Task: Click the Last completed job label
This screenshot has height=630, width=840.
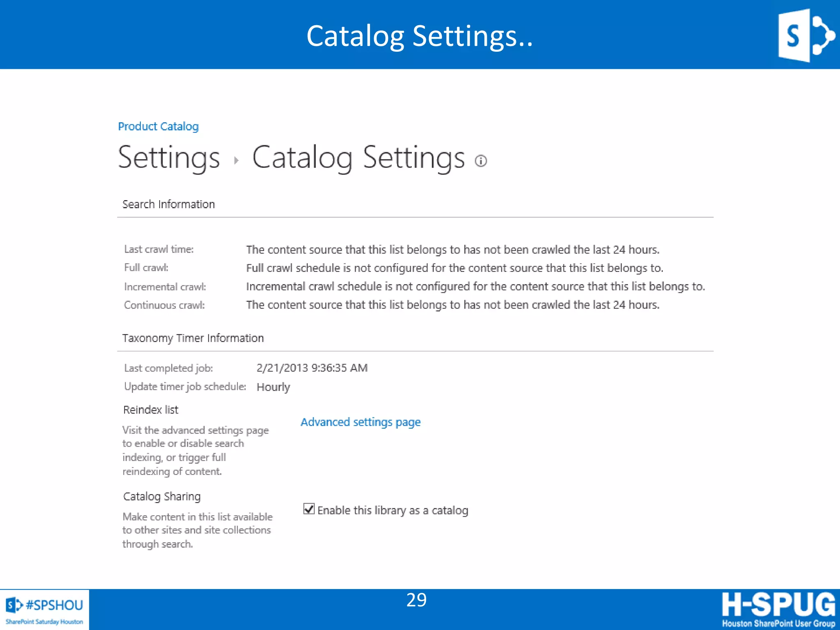Action: 169,368
